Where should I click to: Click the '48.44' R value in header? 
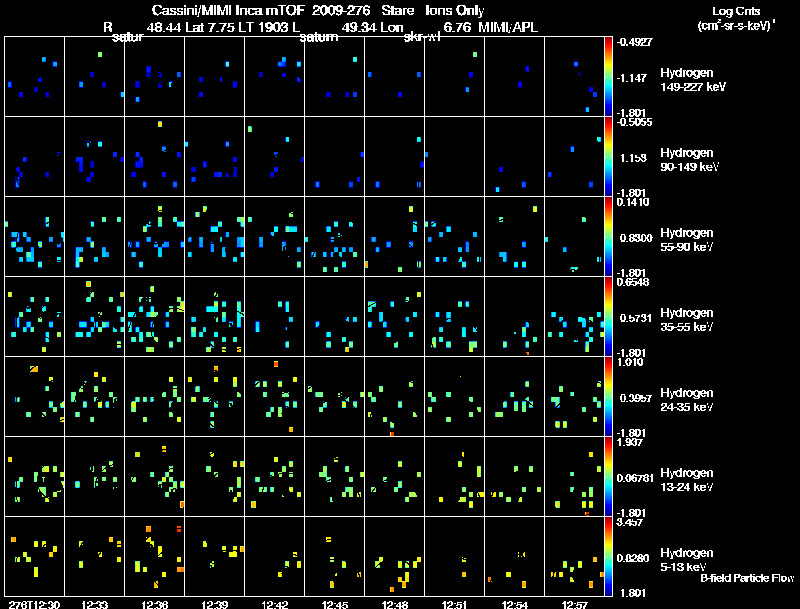pyautogui.click(x=164, y=27)
